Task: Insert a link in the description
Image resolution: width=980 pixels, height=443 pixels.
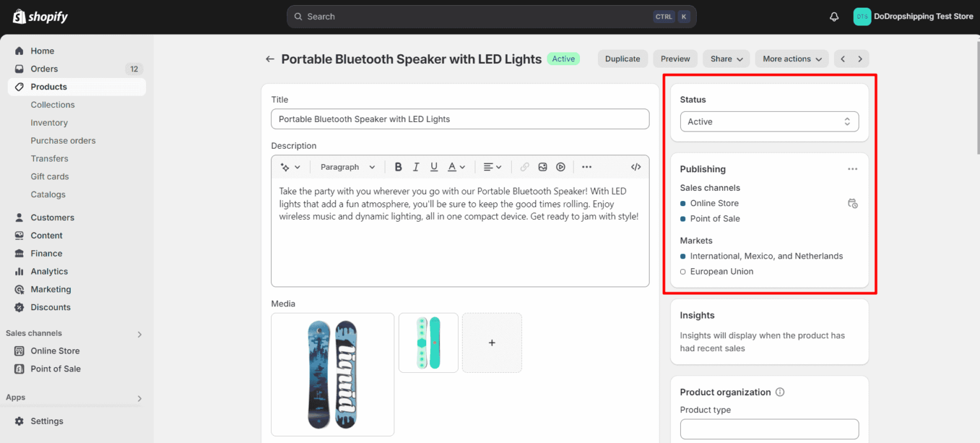Action: [524, 167]
